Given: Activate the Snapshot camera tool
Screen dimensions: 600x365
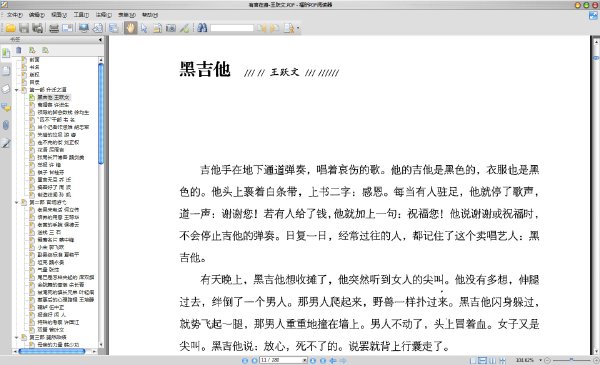Looking at the screenshot, I should pyautogui.click(x=171, y=28).
